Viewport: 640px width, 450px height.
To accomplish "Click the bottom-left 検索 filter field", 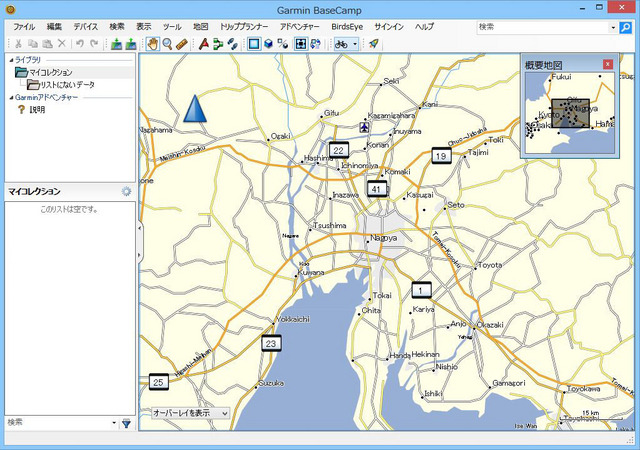I will pyautogui.click(x=57, y=423).
